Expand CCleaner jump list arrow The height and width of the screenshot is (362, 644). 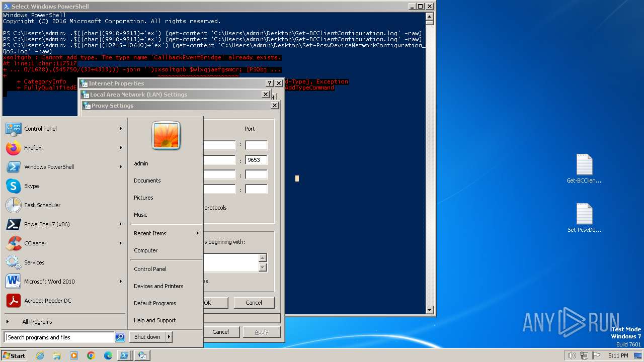121,243
